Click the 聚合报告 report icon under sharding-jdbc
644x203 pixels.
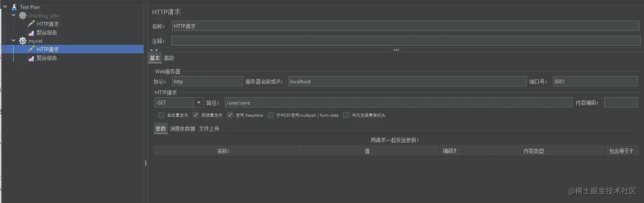tap(31, 32)
